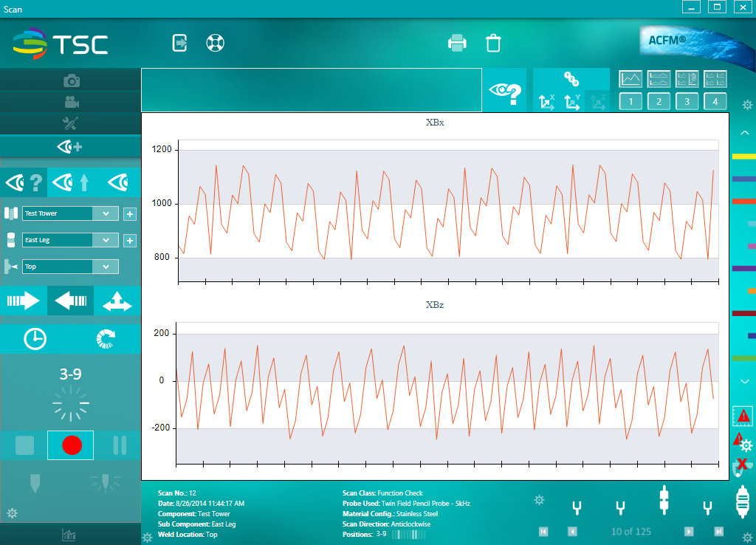The width and height of the screenshot is (756, 545).
Task: Click the clock icon in the left panel
Action: click(x=35, y=339)
